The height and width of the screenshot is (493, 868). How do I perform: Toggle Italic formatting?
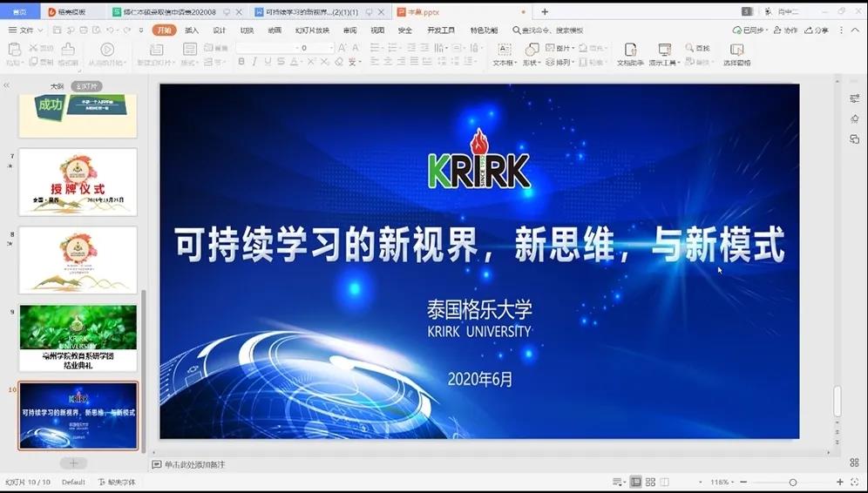click(x=254, y=62)
